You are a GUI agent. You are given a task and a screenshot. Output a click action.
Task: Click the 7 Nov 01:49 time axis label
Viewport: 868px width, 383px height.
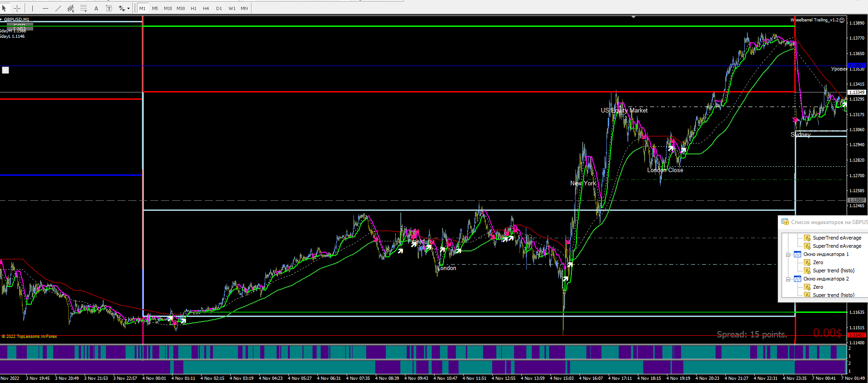[853, 378]
